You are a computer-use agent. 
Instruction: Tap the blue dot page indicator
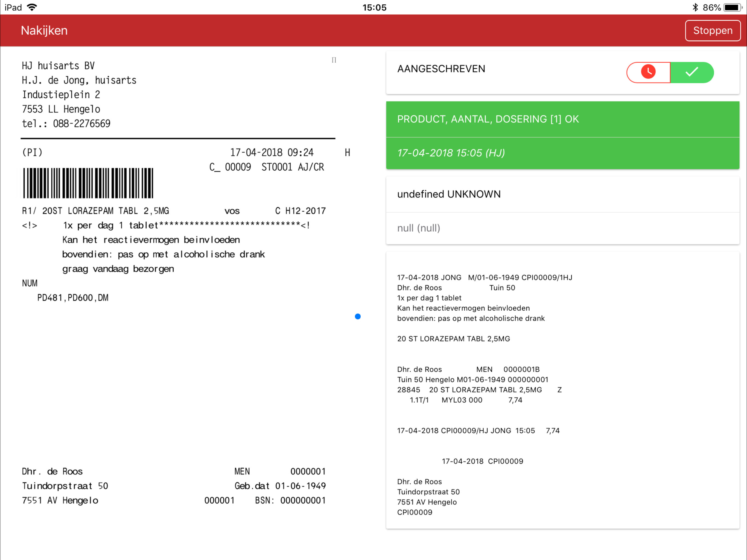[358, 316]
